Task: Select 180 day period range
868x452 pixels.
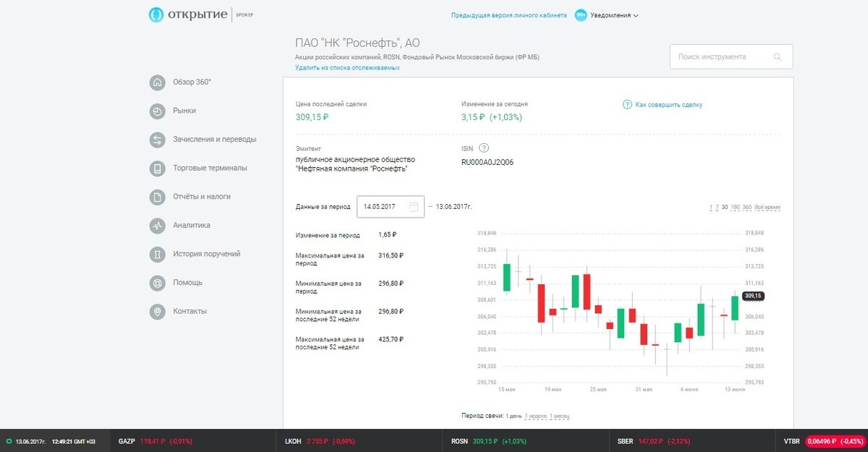Action: pos(736,208)
